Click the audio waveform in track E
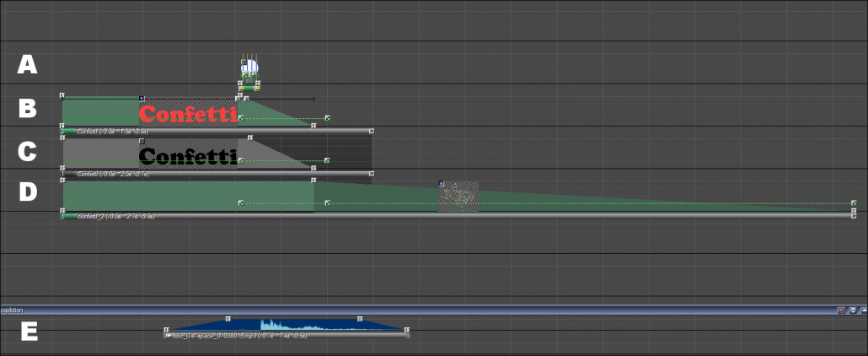Viewport: 868px width, 356px height. (x=287, y=325)
